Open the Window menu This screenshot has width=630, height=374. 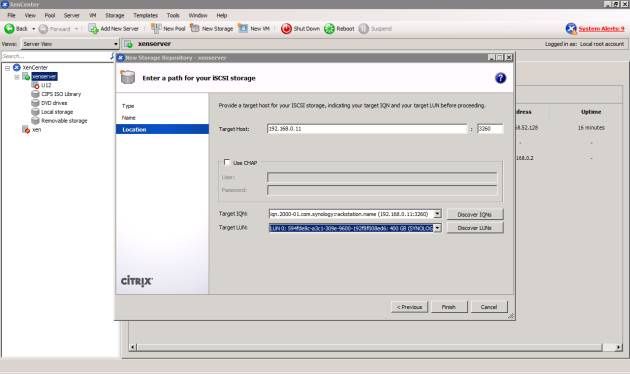[x=198, y=15]
